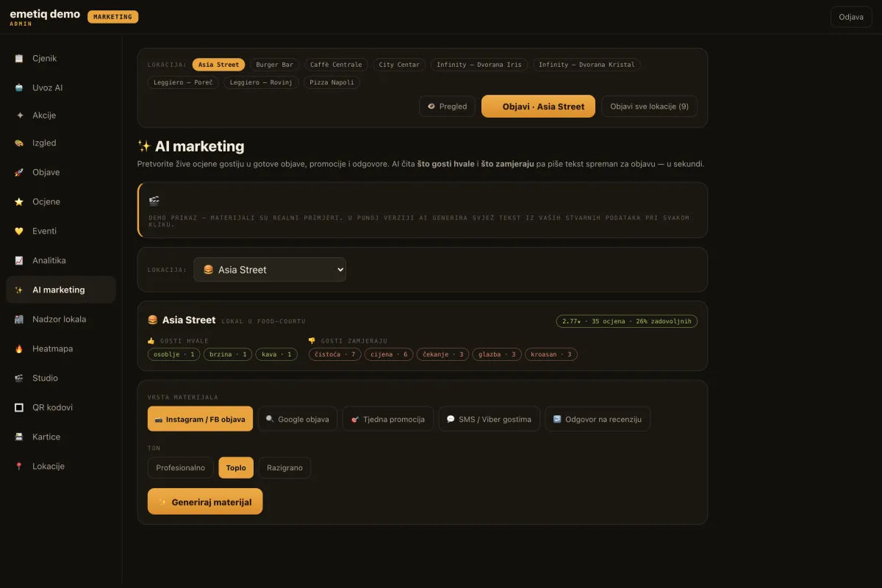Click the thumbs-up icon by Gosti hvale

point(151,341)
